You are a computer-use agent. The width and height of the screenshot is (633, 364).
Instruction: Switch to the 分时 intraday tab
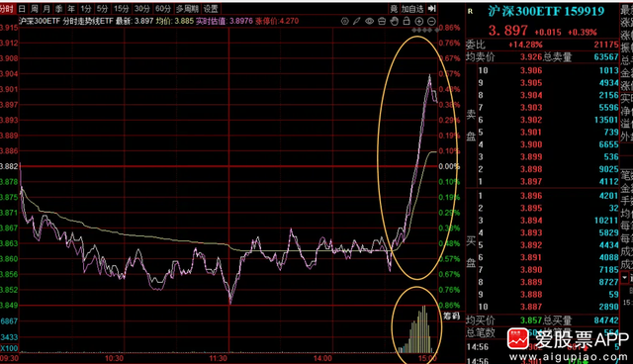(7, 9)
